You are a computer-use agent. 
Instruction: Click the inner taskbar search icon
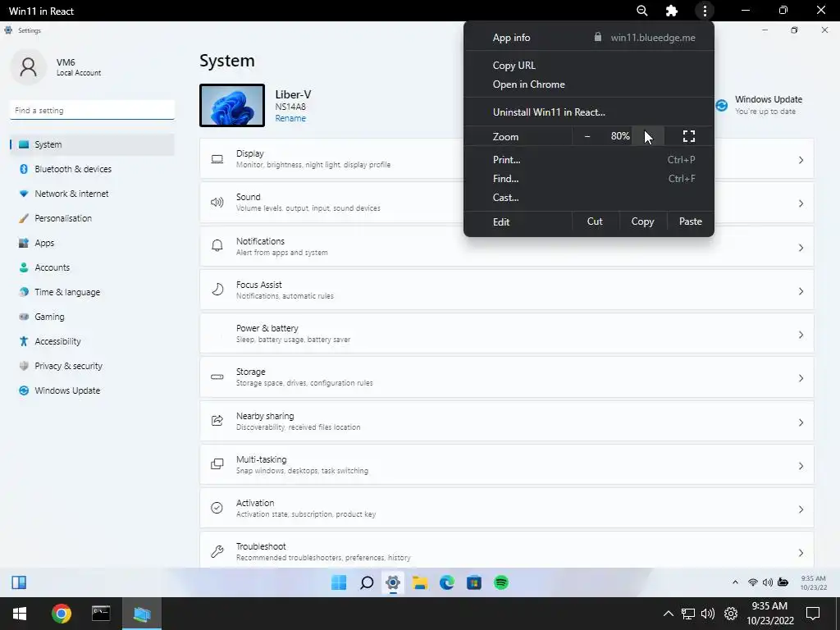(x=367, y=582)
